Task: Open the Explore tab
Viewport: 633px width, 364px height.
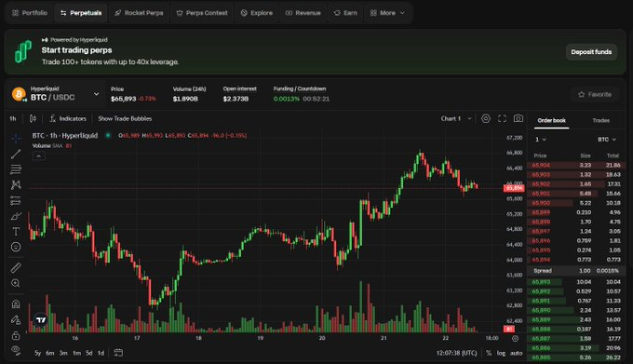Action: (257, 13)
